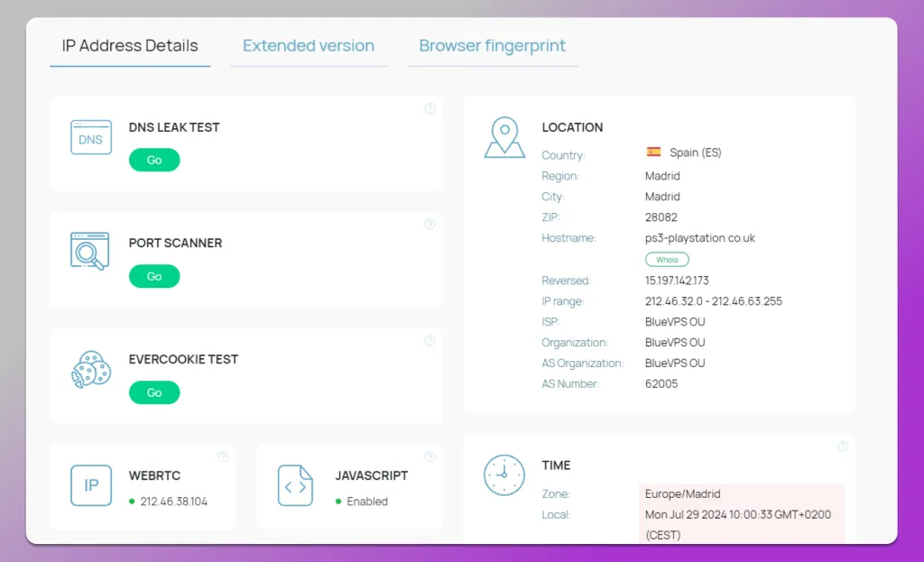Screen dimensions: 924x562
Task: Open help for Port Scanner card
Action: coord(430,224)
